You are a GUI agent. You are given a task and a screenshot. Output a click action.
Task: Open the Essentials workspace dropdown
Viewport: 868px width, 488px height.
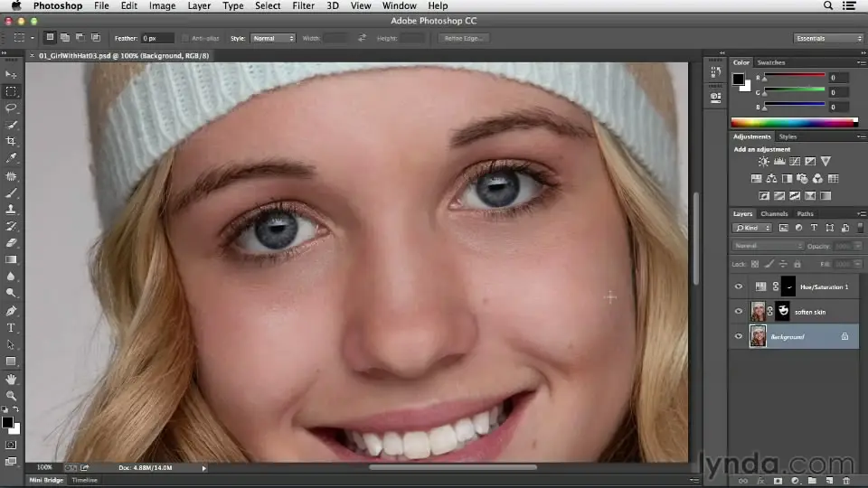click(x=829, y=38)
